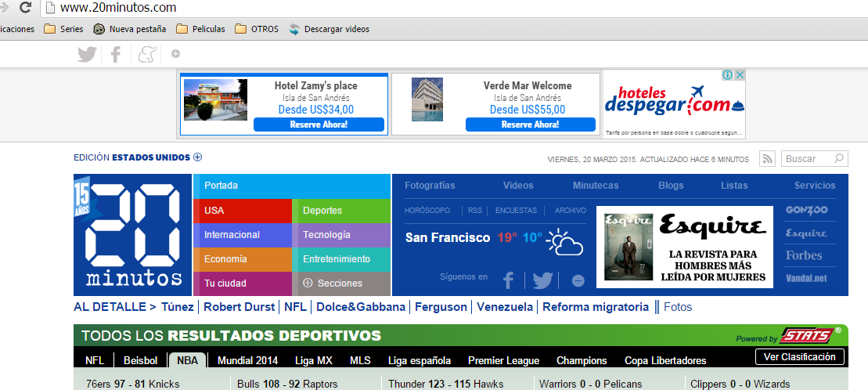Click Reserve Ahora for Hotel Zamy's place
Image resolution: width=868 pixels, height=390 pixels.
click(x=319, y=125)
